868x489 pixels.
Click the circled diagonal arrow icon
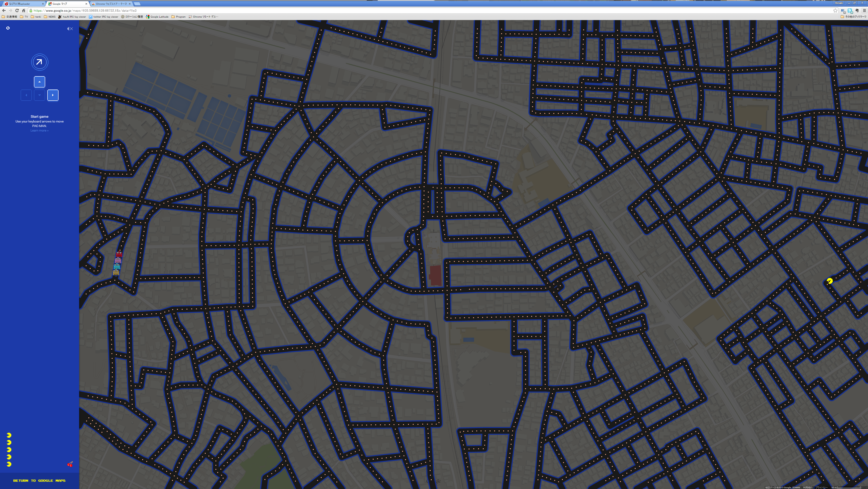39,62
